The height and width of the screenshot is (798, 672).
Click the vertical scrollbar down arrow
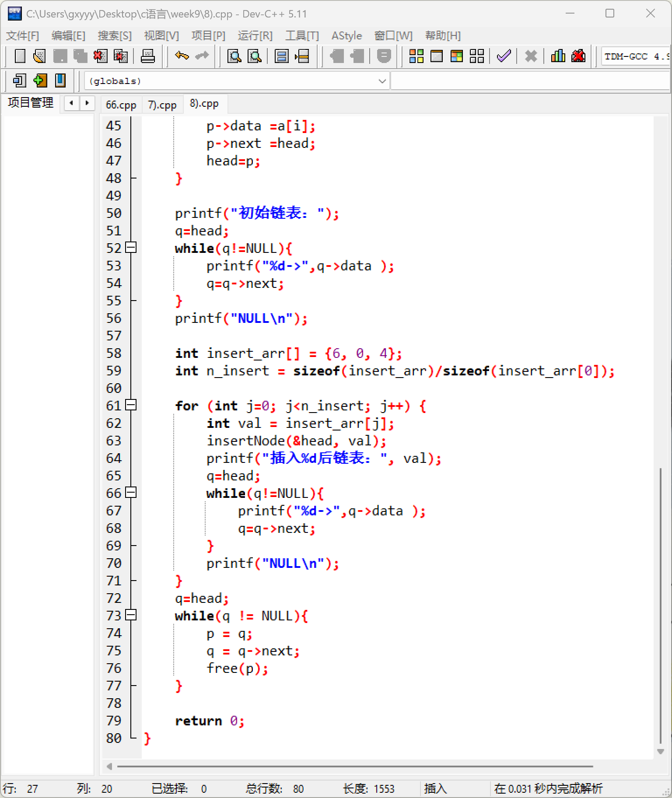tap(661, 752)
